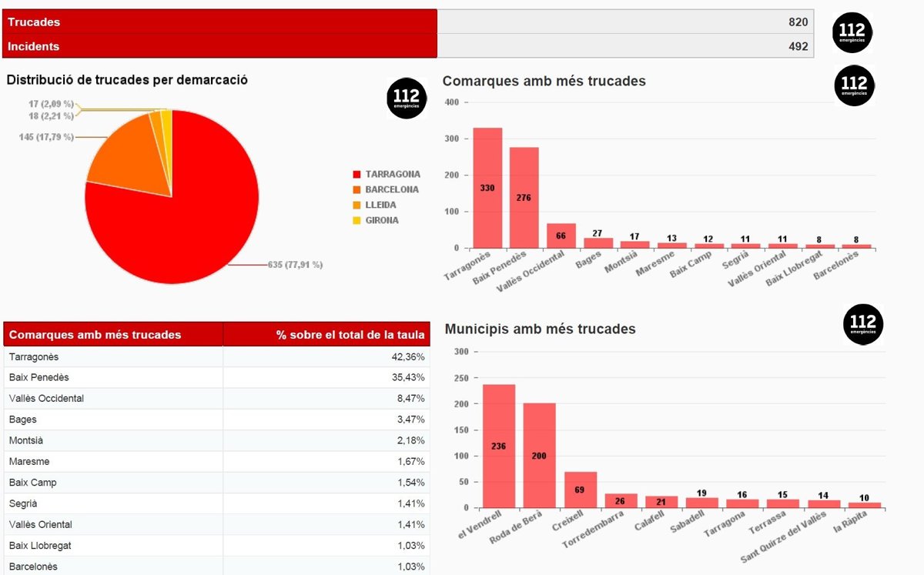Image resolution: width=924 pixels, height=575 pixels.
Task: Click the 112 logo next to pie chart
Action: (406, 98)
